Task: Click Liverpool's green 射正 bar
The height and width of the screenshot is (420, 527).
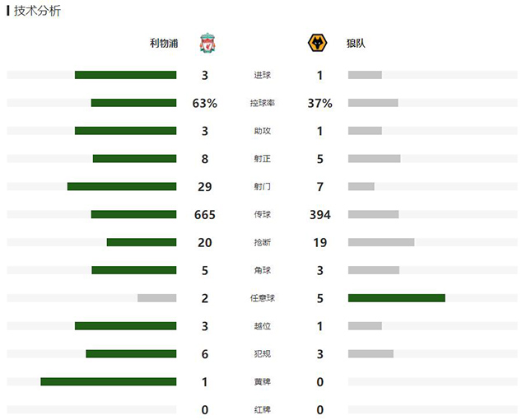Action: pos(134,159)
